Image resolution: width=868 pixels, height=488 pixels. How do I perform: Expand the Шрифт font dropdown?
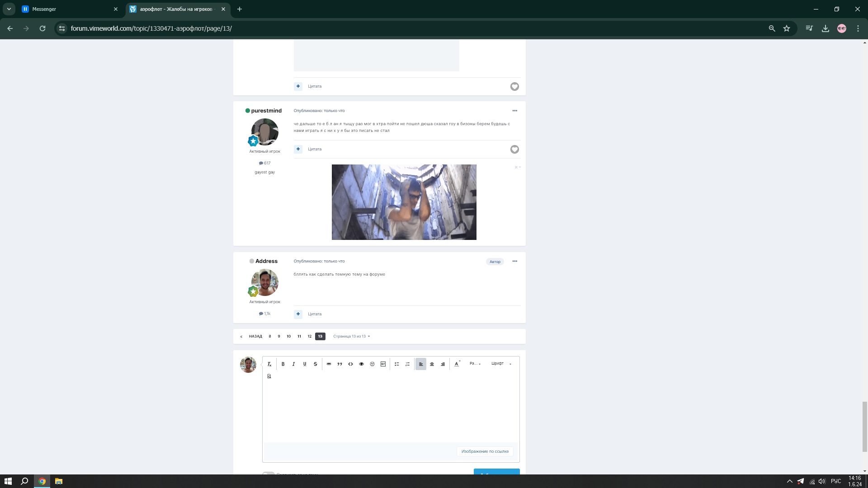coord(501,364)
